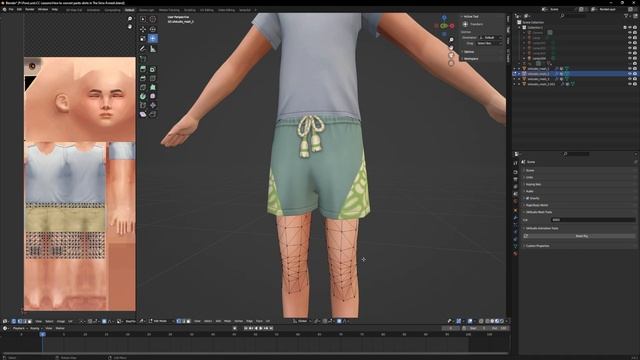Screen dimensions: 640x360
Task: Open the File menu
Action: (x=11, y=9)
